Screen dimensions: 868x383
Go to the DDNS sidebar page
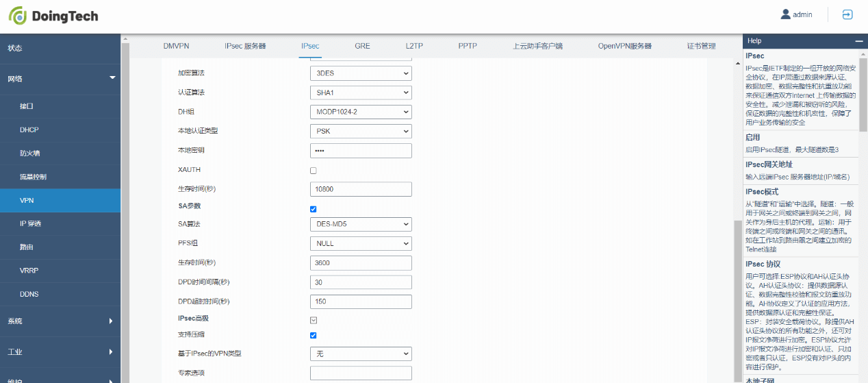tap(29, 293)
